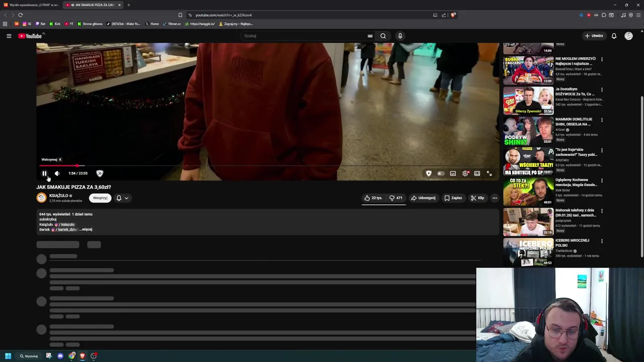Dislike the video, 471 button
This screenshot has width=644, height=362.
pyautogui.click(x=396, y=198)
